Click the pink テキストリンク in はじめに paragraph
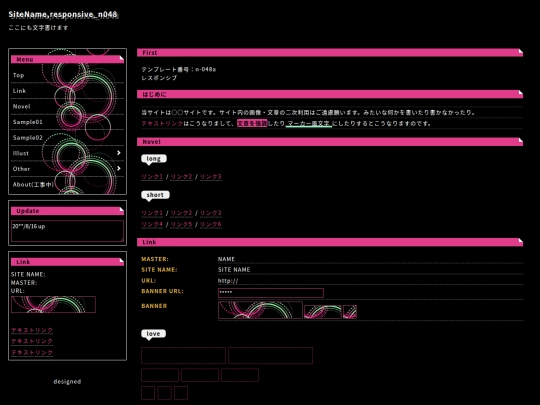Image resolution: width=540 pixels, height=405 pixels. point(162,123)
